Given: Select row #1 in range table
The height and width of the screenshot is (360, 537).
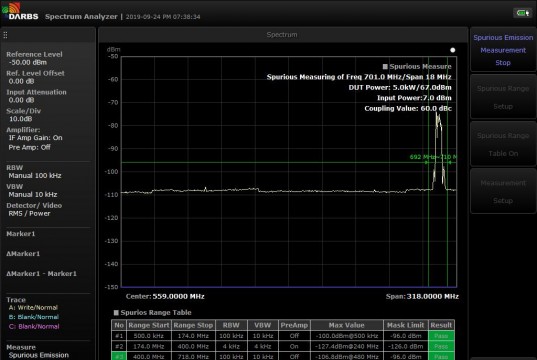Looking at the screenshot, I should [283, 336].
